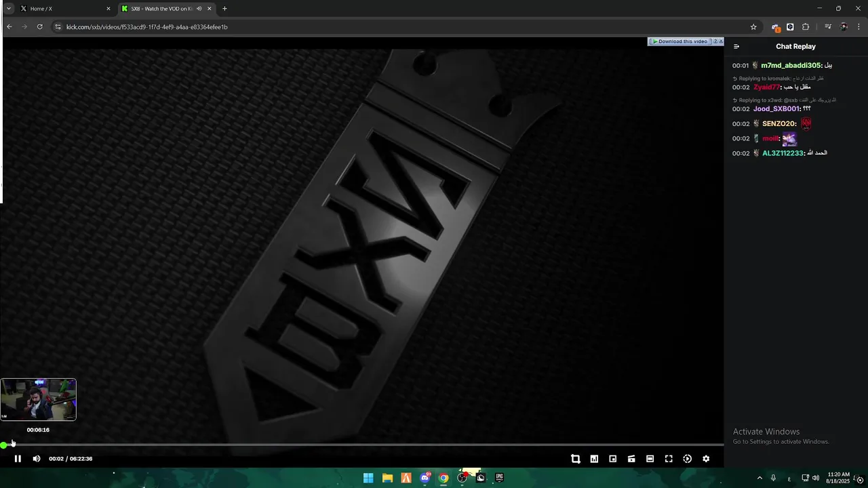Open the Windows Start menu
Image resolution: width=868 pixels, height=488 pixels.
click(368, 478)
